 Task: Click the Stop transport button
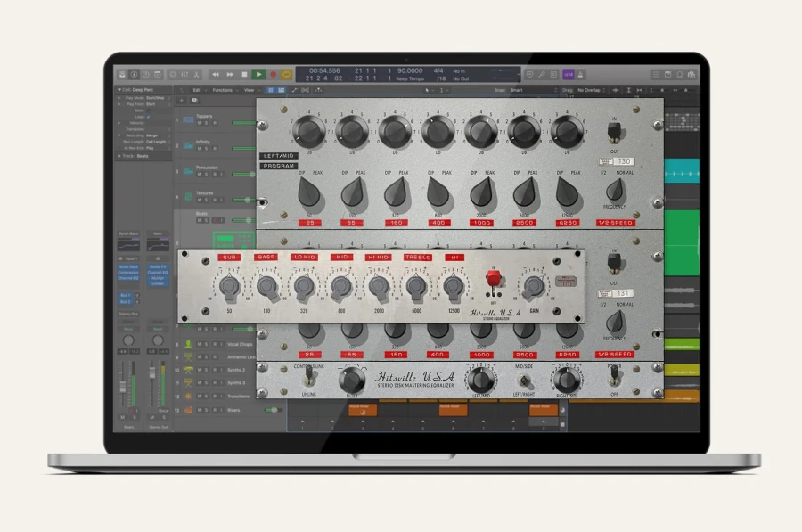[244, 75]
